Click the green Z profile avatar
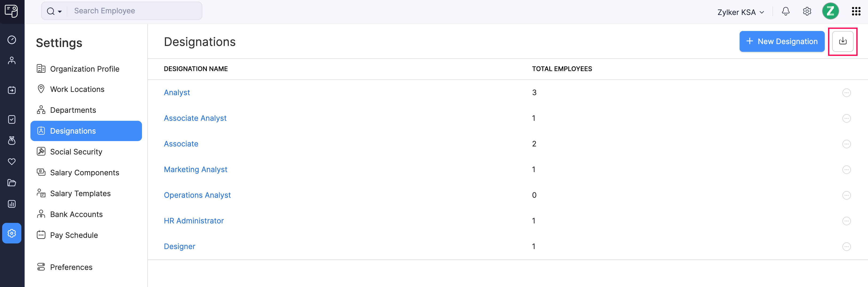This screenshot has width=868, height=287. point(831,11)
